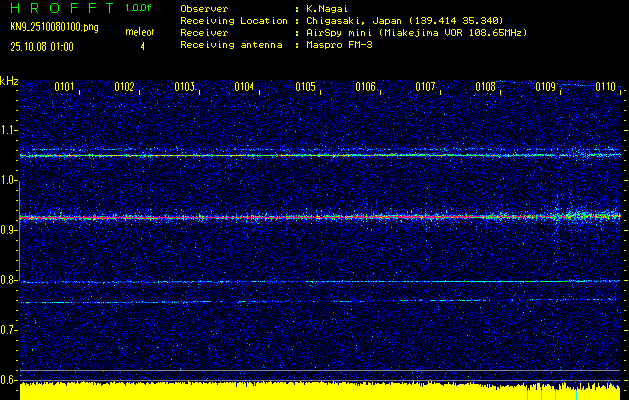Click the yellow noise level bar at bottom
This screenshot has height=400, width=629.
pos(300,390)
